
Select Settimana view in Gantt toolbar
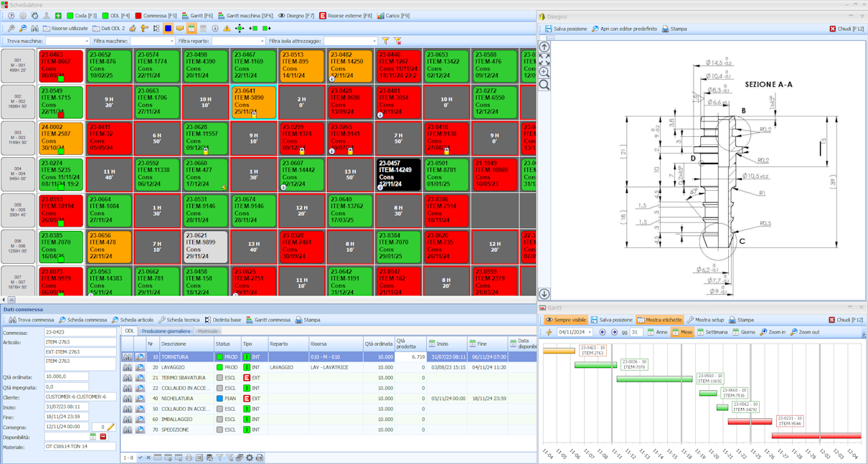tap(712, 332)
